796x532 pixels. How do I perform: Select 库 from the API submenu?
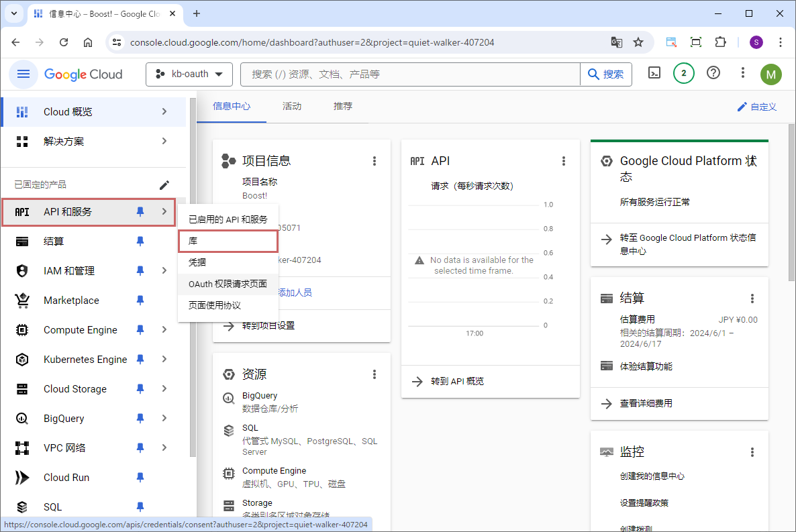click(x=228, y=241)
